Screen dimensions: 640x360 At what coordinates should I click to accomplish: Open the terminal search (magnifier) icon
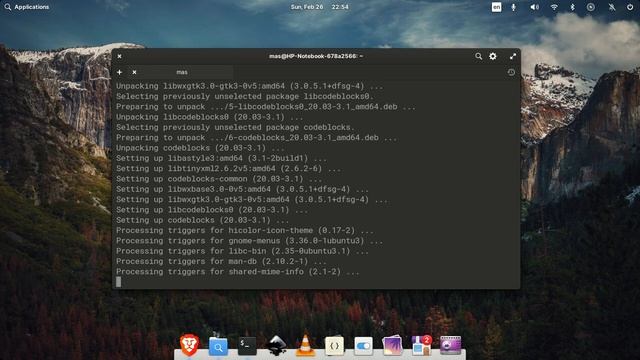point(478,56)
